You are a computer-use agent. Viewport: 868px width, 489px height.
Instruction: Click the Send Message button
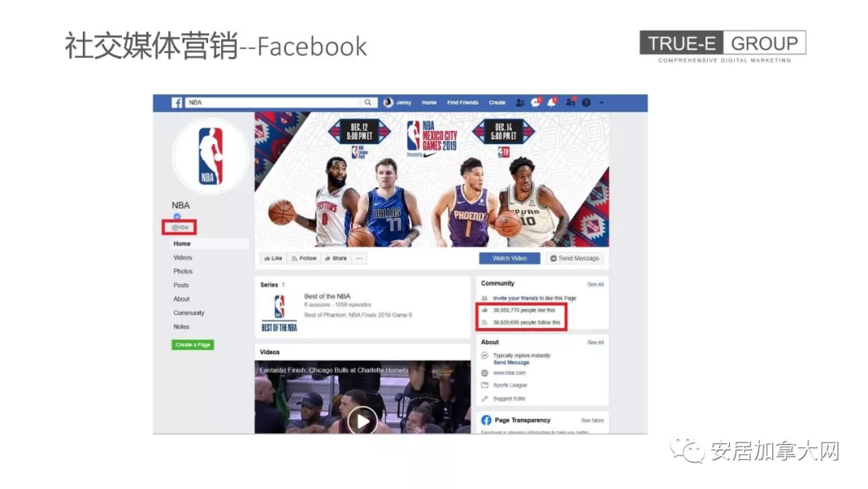point(574,258)
